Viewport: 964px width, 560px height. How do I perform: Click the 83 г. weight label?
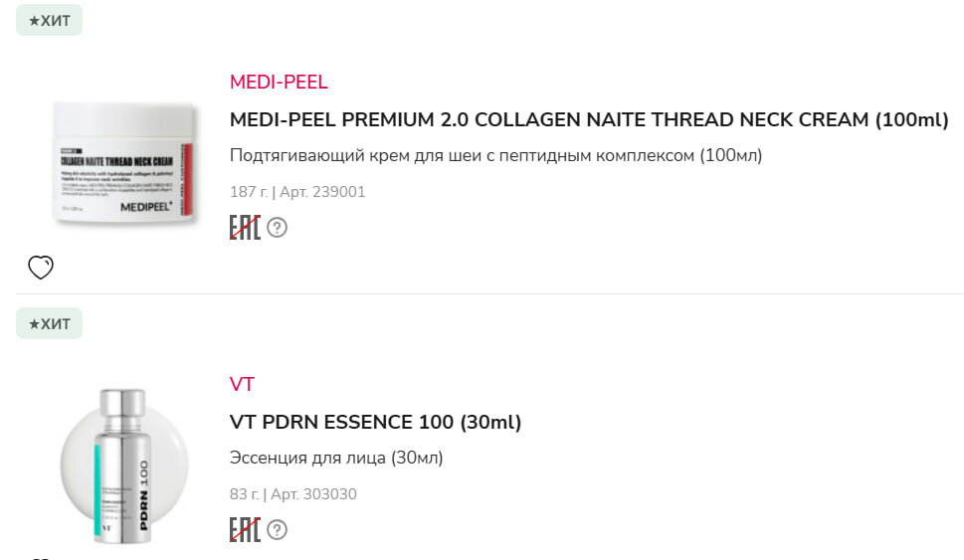(x=245, y=494)
